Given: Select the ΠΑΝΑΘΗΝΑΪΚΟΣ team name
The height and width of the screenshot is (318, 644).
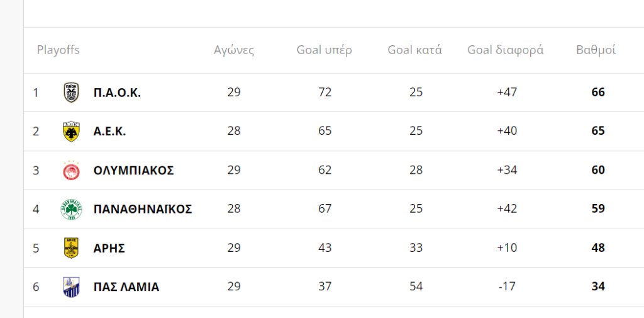Looking at the screenshot, I should click(x=142, y=209).
